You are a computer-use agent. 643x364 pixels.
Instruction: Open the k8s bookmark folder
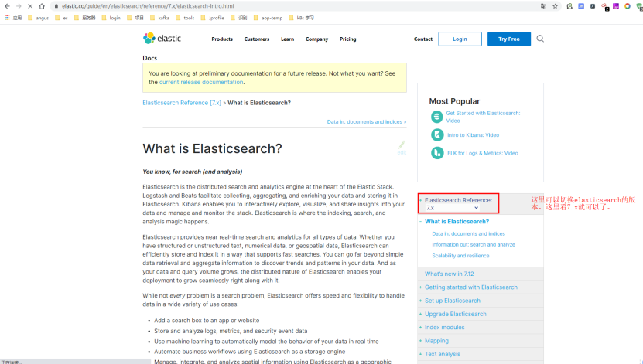302,18
